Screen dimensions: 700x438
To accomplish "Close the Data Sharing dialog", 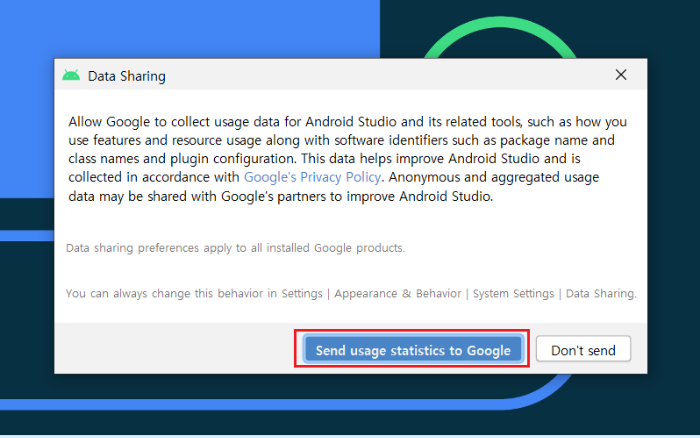I will (621, 75).
